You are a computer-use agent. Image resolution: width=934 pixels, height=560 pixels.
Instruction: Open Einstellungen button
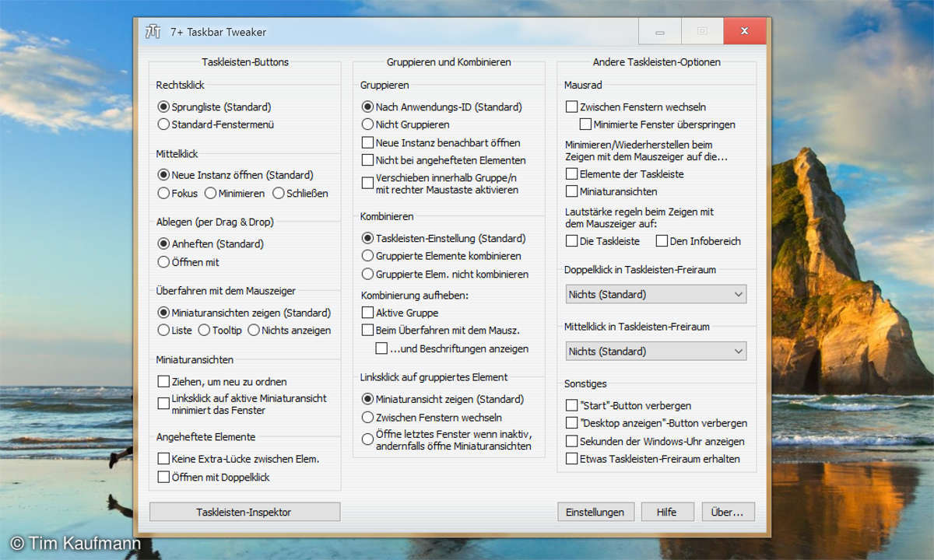(595, 512)
